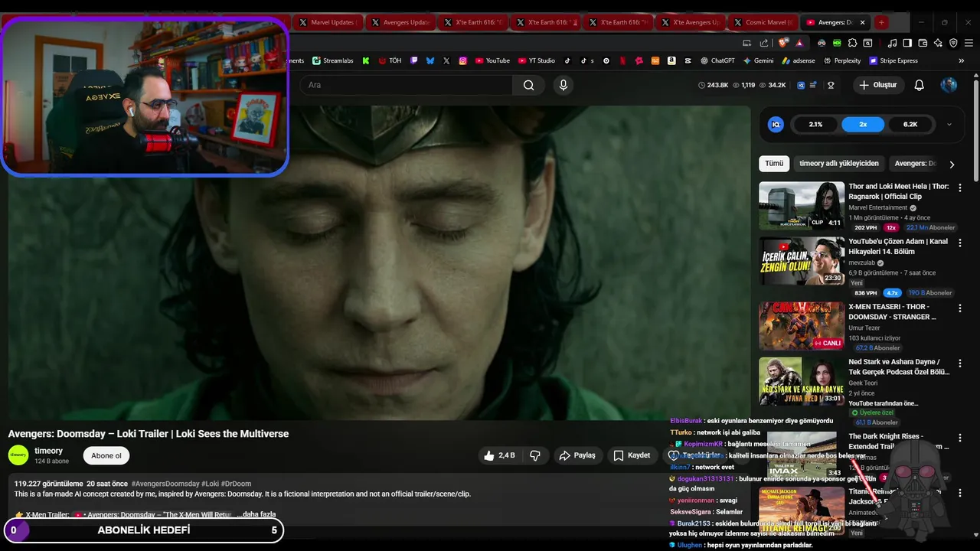
Task: Open YouTube notifications bell
Action: pyautogui.click(x=920, y=85)
